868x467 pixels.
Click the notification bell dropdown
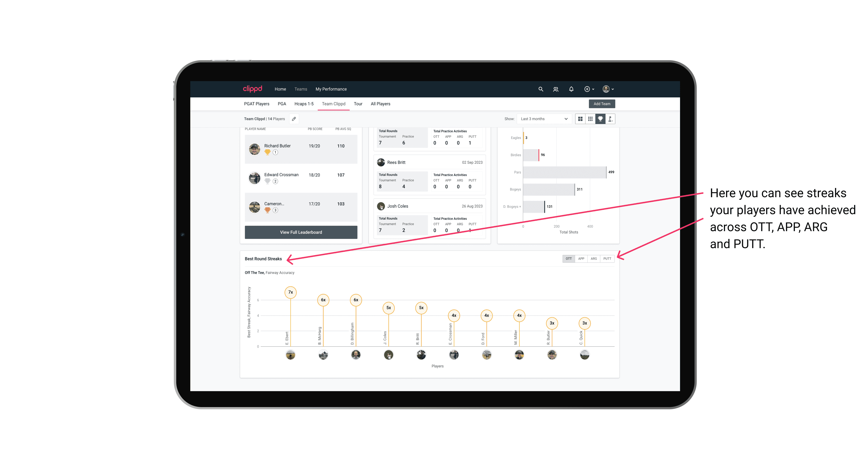tap(571, 89)
